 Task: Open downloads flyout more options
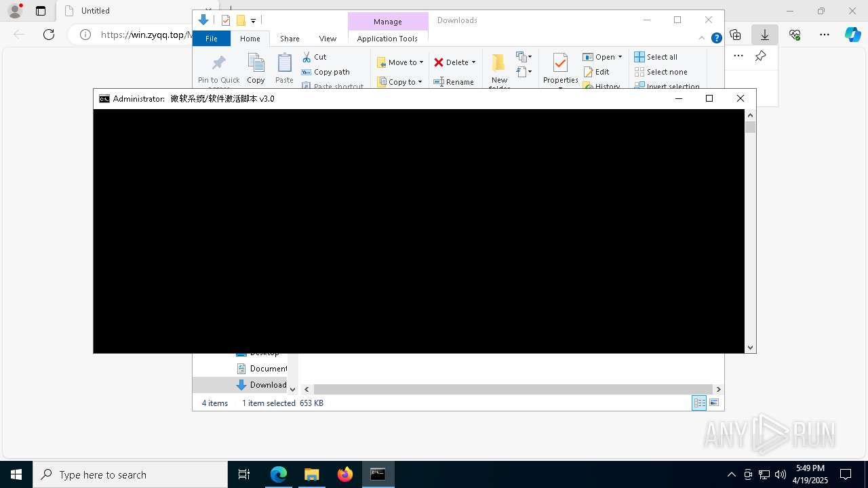738,56
